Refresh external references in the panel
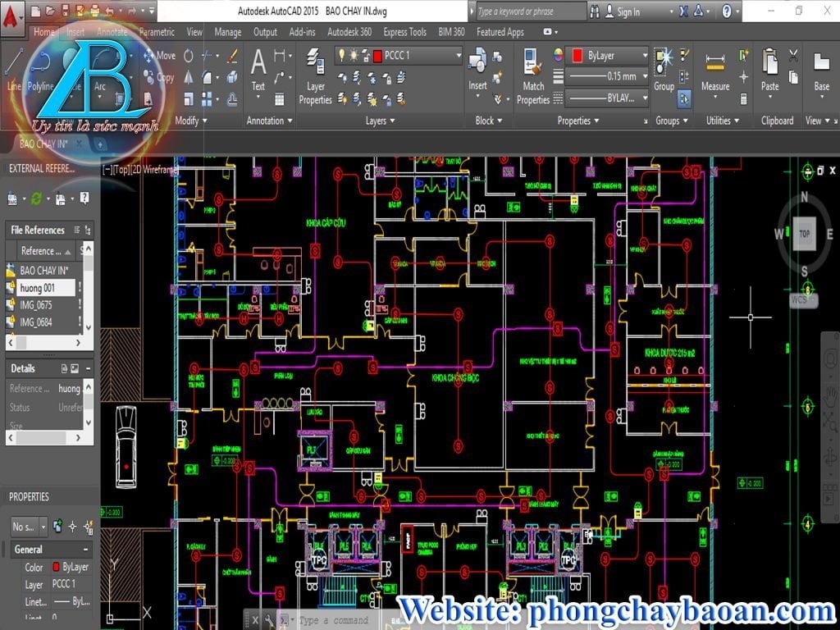Screen dimensions: 840x630 click(x=36, y=199)
